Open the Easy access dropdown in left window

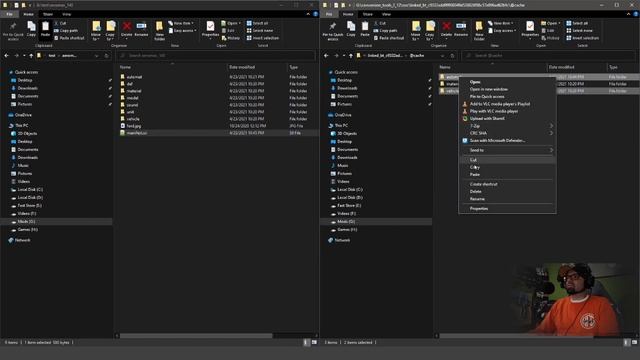coord(182,31)
